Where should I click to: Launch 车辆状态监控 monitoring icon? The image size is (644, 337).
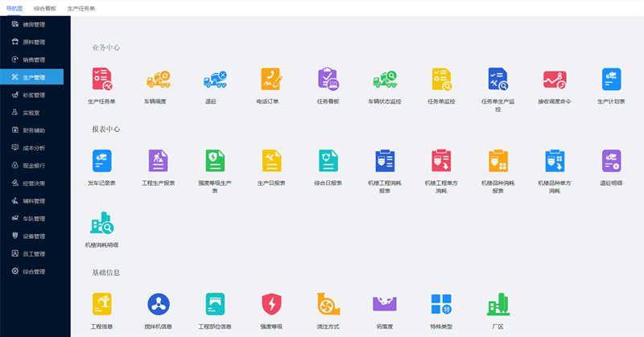384,80
